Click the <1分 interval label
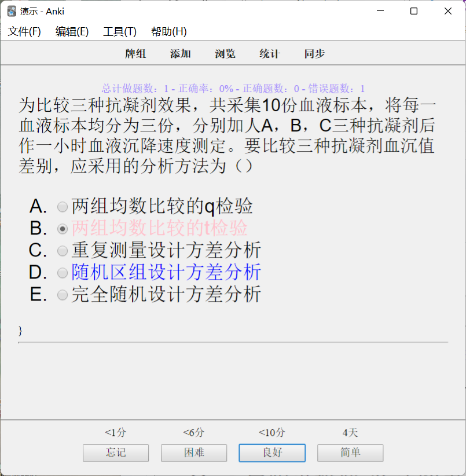Image resolution: width=466 pixels, height=476 pixels. 116,433
